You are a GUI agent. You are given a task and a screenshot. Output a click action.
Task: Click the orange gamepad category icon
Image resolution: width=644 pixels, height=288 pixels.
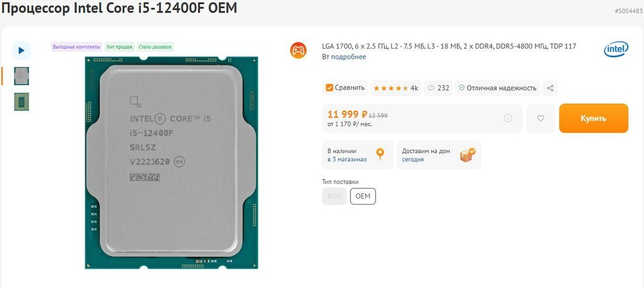coord(298,50)
